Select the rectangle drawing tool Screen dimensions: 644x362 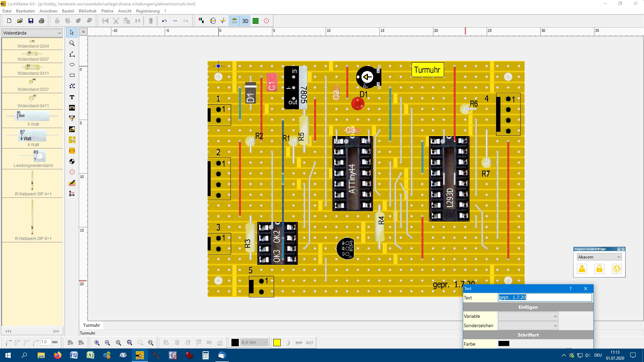click(x=72, y=75)
